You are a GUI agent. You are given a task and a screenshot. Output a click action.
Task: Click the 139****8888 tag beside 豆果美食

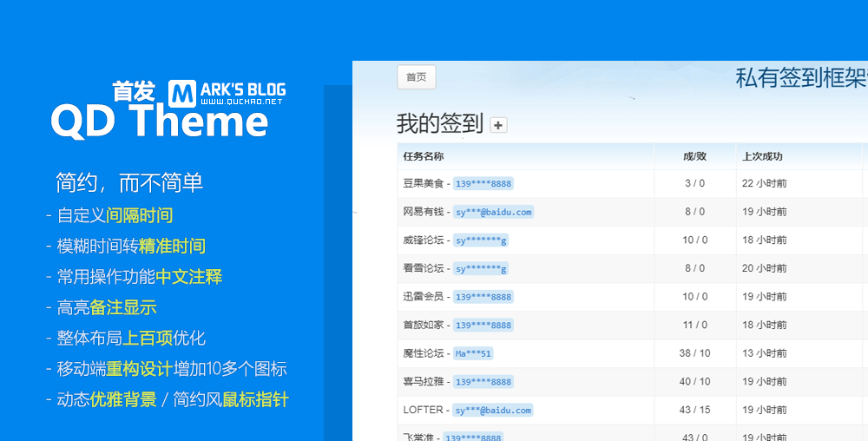coord(483,184)
